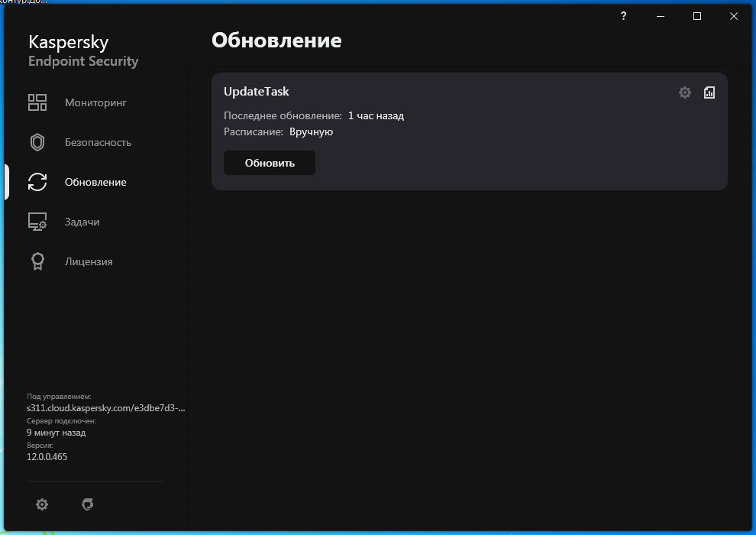Viewport: 756px width, 535px height.
Task: Click the '9 минут назад' connection time
Action: (x=56, y=433)
